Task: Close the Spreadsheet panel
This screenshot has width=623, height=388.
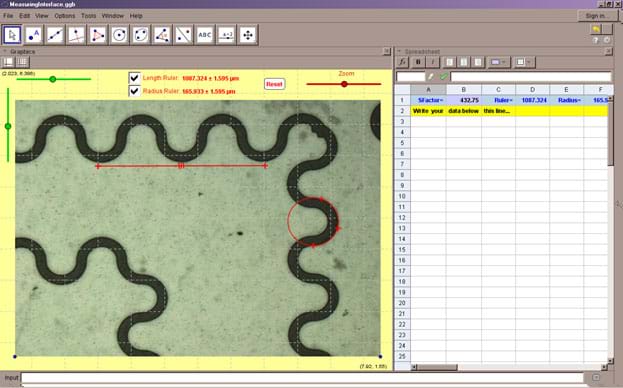Action: pos(609,51)
